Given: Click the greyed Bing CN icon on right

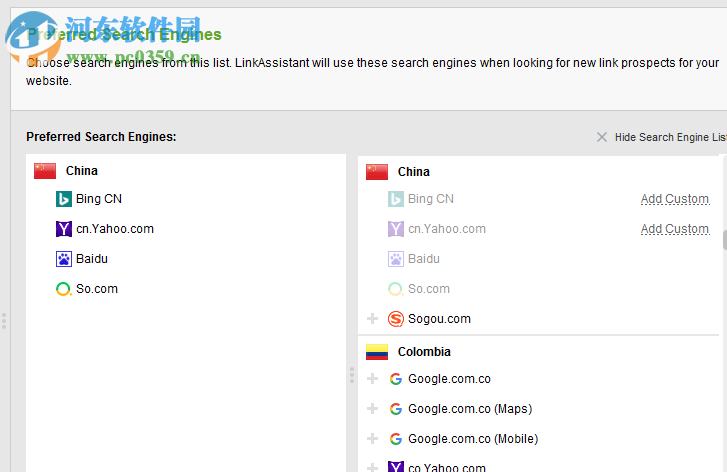Looking at the screenshot, I should tap(395, 199).
